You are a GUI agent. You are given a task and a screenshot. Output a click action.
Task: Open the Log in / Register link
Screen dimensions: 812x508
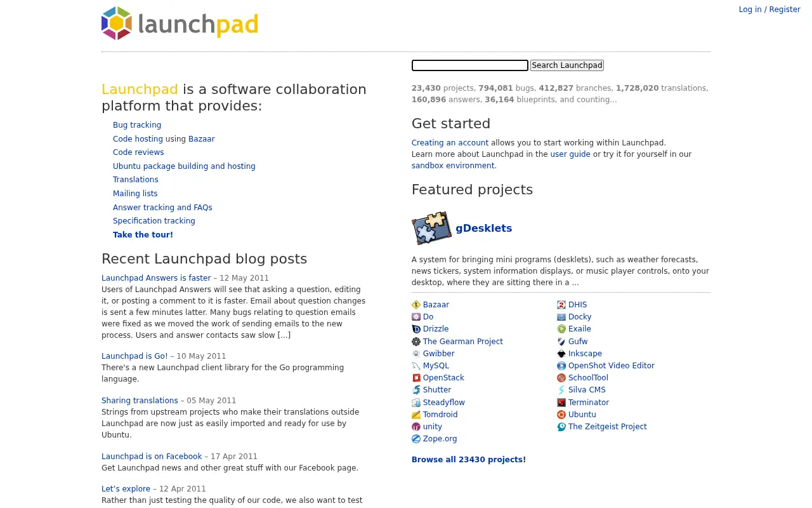[x=769, y=10]
